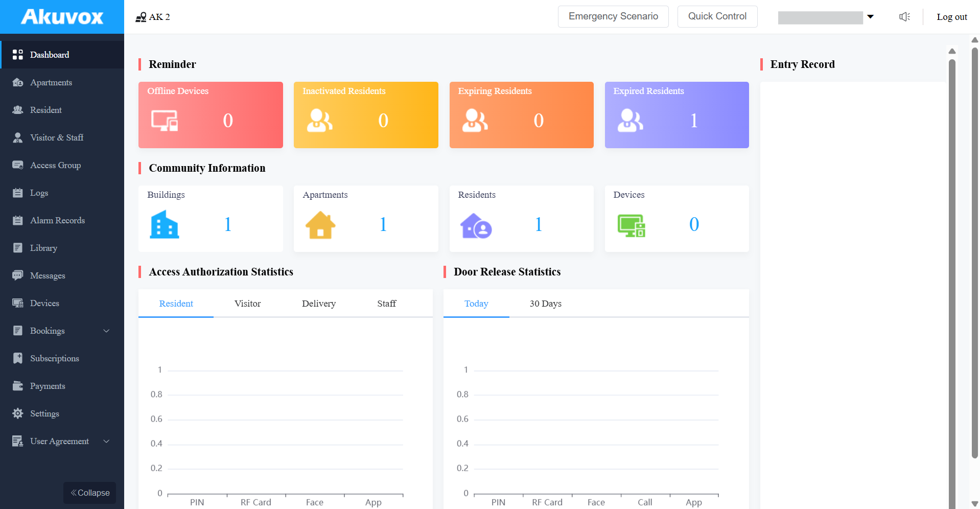The width and height of the screenshot is (980, 509).
Task: Click the Expired Residents people icon
Action: 630,121
